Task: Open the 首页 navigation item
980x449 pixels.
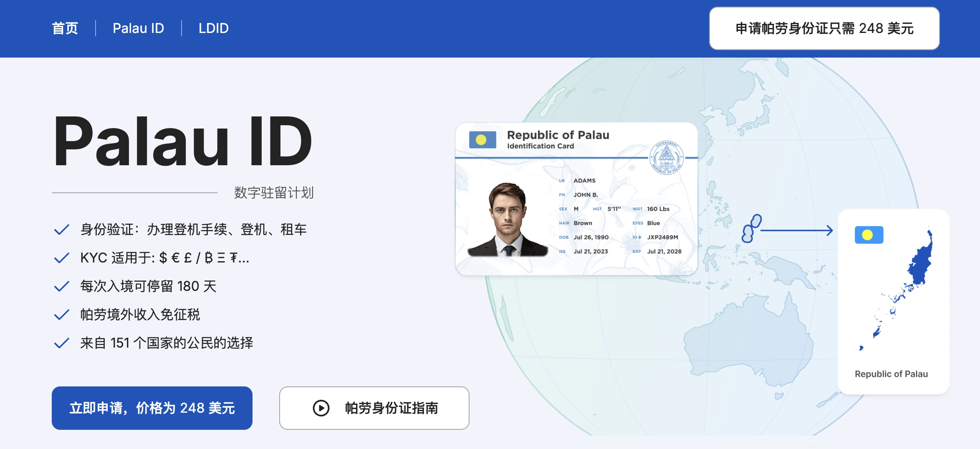Action: click(x=65, y=28)
